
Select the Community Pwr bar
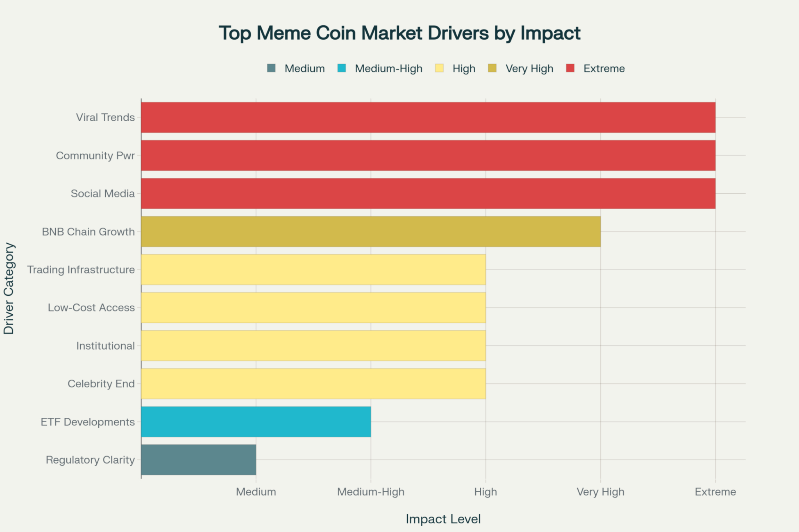[428, 156]
